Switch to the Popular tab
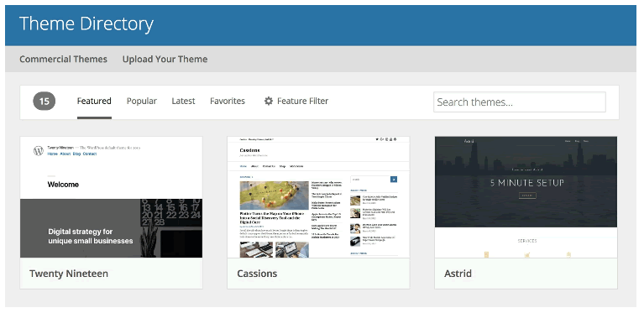The height and width of the screenshot is (313, 644). click(x=142, y=101)
